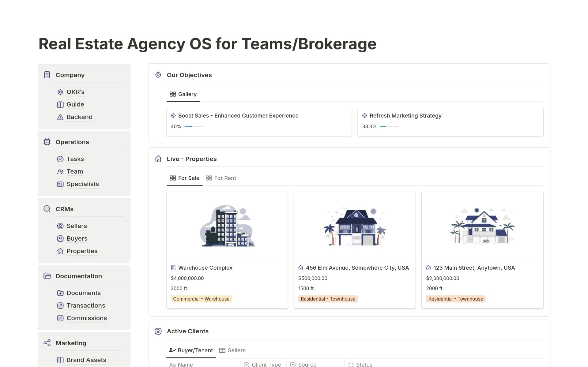Open the Brand Assets link
This screenshot has width=588, height=367.
pyautogui.click(x=86, y=360)
